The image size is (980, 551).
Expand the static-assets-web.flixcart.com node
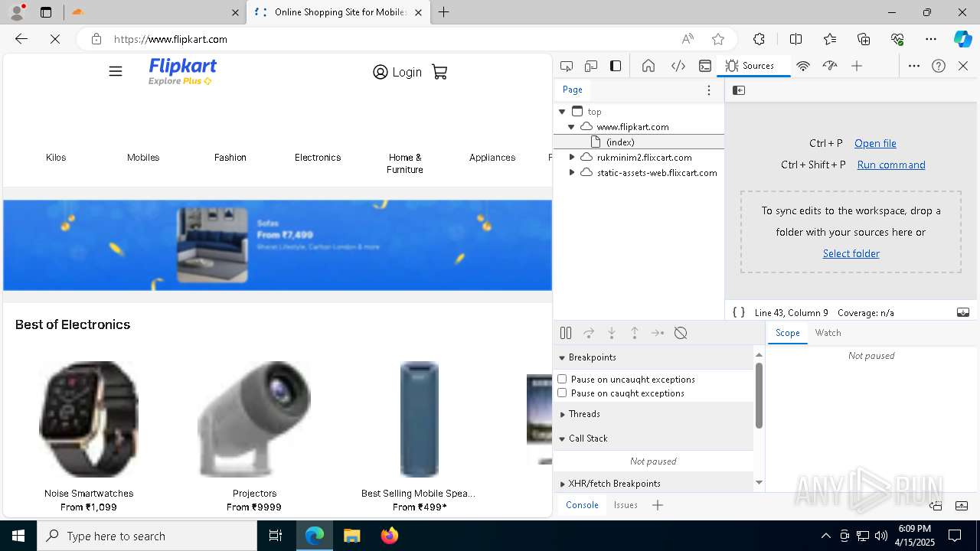(x=571, y=173)
